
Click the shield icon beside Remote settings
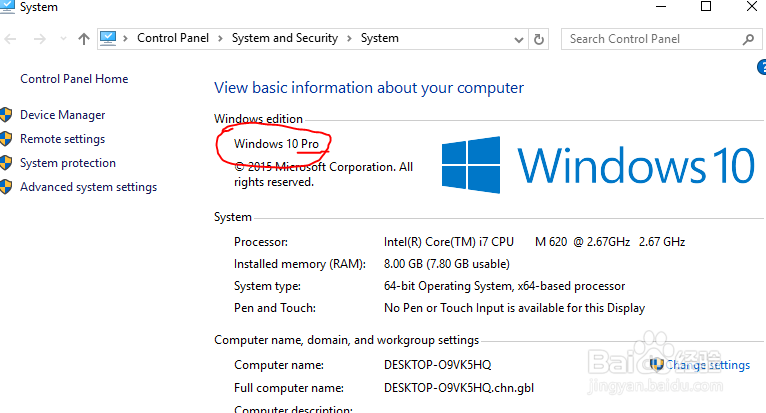tap(5, 139)
